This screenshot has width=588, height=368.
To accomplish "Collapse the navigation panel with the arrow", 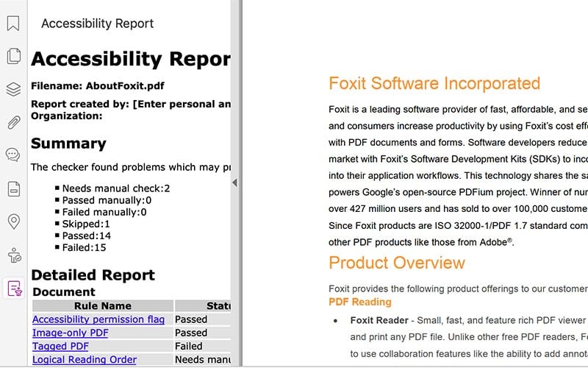I will 234,183.
